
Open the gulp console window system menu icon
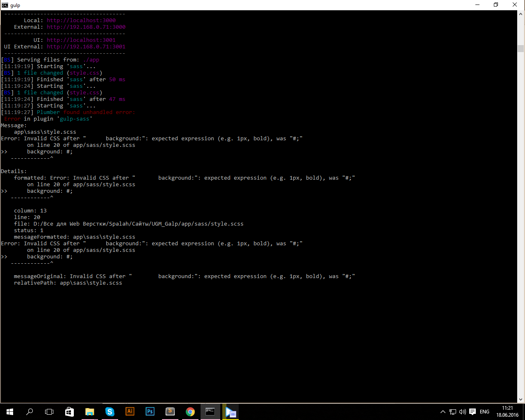5,5
